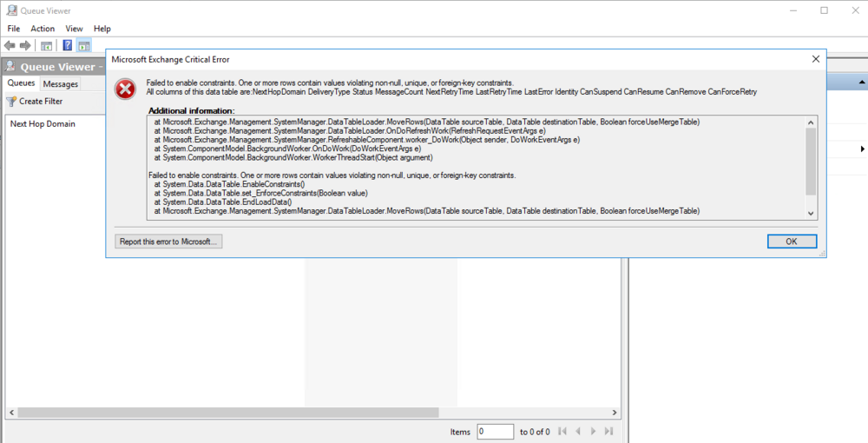
Task: Expand the submenu arrow in the Actions pane
Action: coord(862,149)
